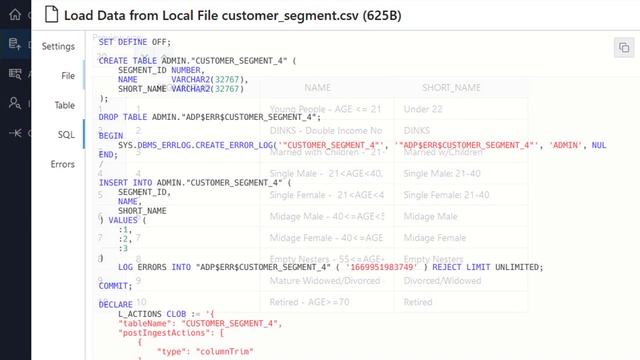Viewport: 640px width, 360px height.
Task: Click the "tableName" JSON line
Action: (x=200, y=324)
